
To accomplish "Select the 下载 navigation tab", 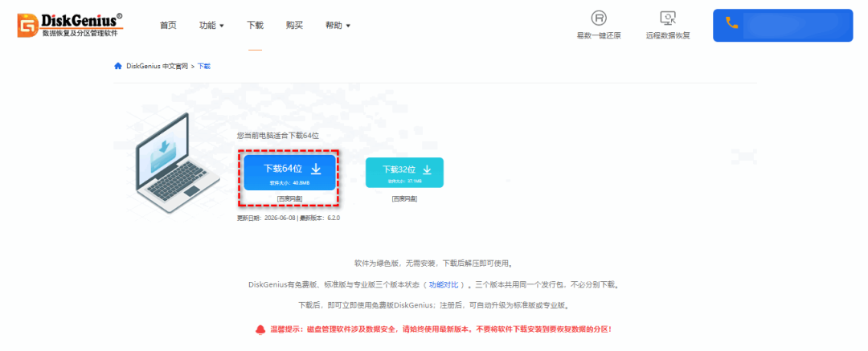I will (255, 26).
